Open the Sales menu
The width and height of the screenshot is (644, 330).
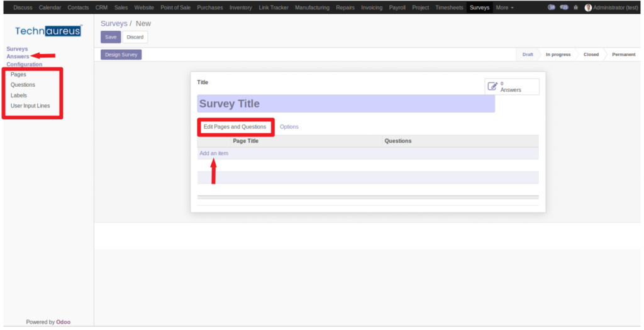tap(121, 8)
